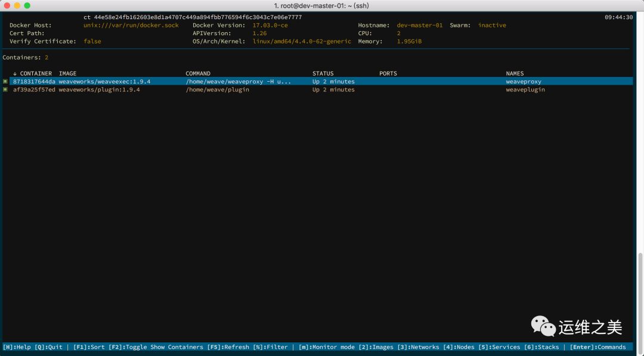This screenshot has height=356, width=644.
Task: Click the /home/weave/weaveproxy -H command cell
Action: coord(238,81)
